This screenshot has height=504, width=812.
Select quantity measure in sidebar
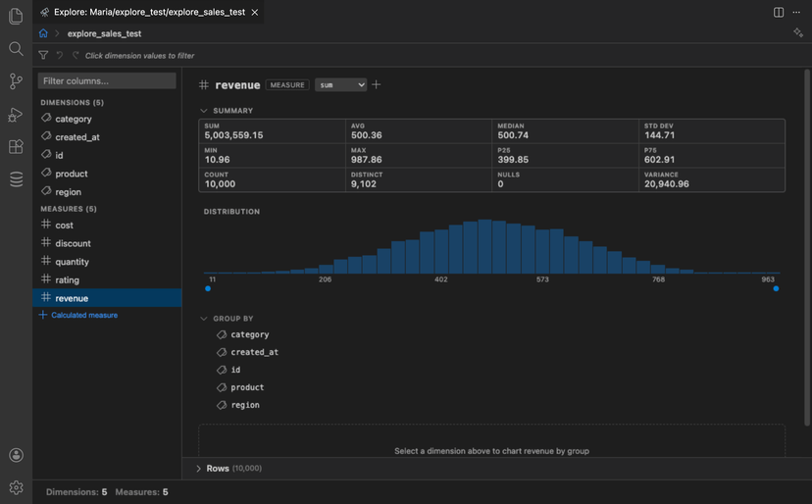pyautogui.click(x=107, y=262)
